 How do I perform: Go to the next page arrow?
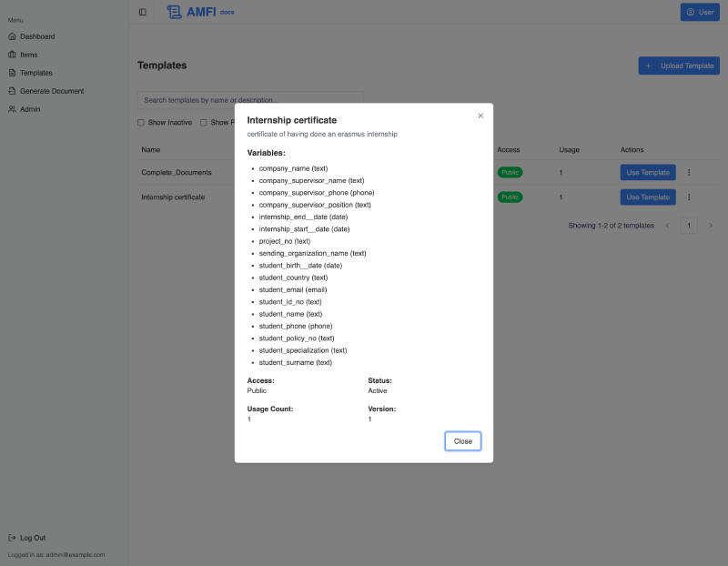(x=711, y=226)
